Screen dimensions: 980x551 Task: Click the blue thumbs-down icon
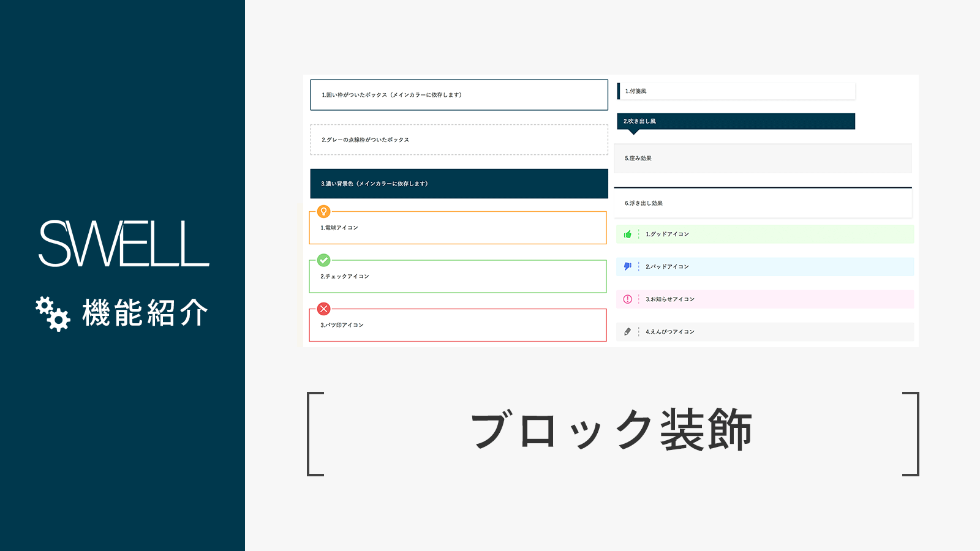[x=627, y=266]
